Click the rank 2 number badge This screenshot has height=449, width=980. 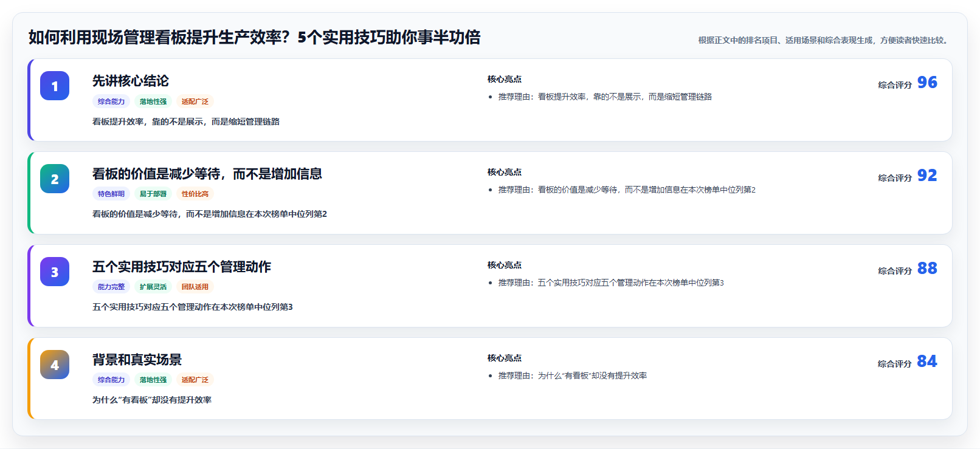tap(55, 179)
